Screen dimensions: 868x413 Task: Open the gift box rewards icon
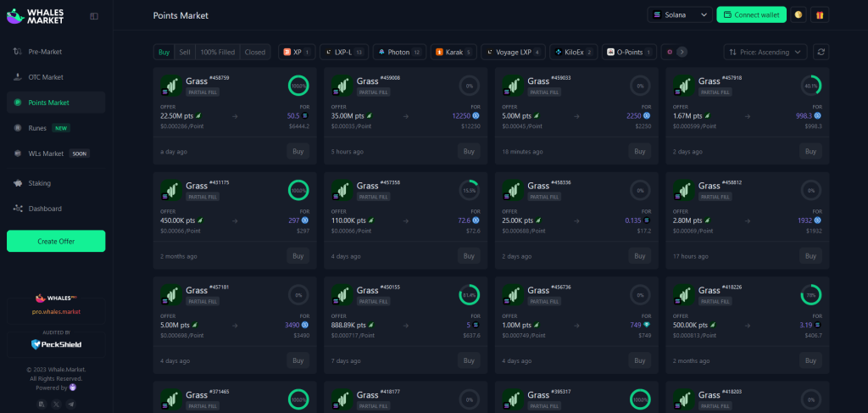pyautogui.click(x=820, y=15)
